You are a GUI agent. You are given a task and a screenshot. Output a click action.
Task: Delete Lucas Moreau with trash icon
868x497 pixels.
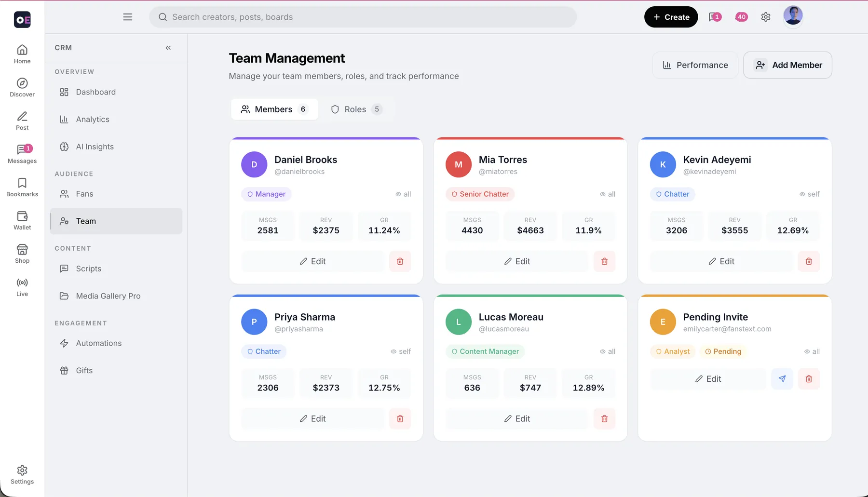pos(604,419)
